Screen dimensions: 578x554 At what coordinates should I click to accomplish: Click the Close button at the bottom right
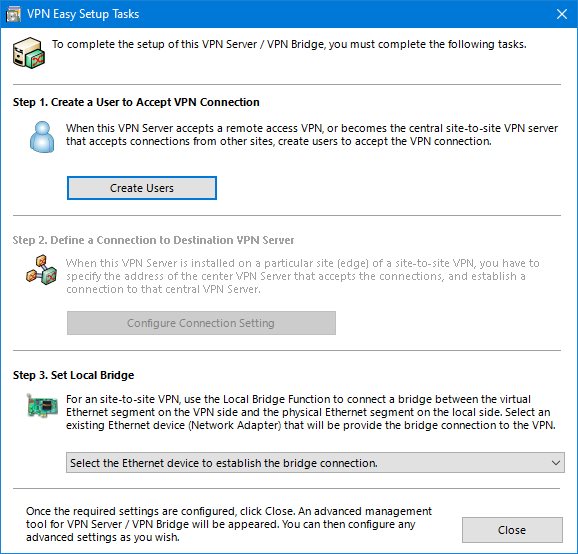(512, 530)
